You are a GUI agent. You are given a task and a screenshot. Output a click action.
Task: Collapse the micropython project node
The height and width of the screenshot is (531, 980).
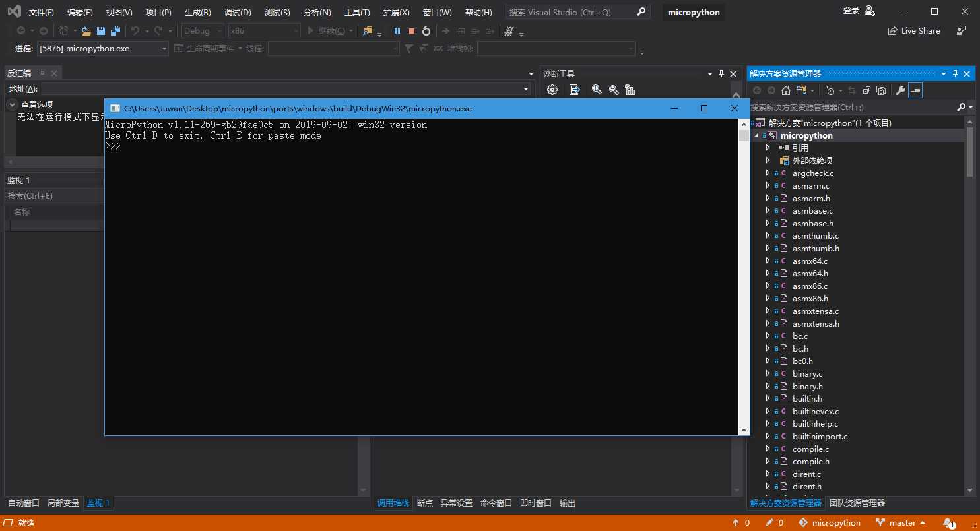[756, 136]
